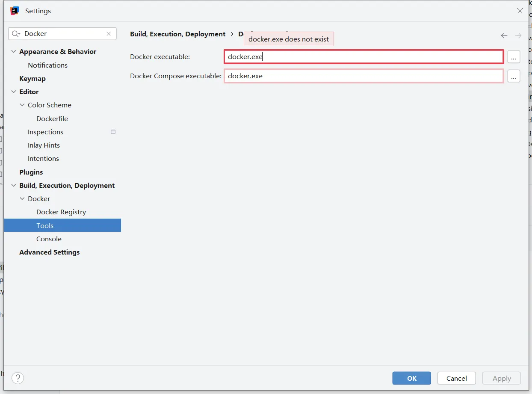Screen dimensions: 532x394
Task: Open Docker Console settings
Action: point(49,239)
